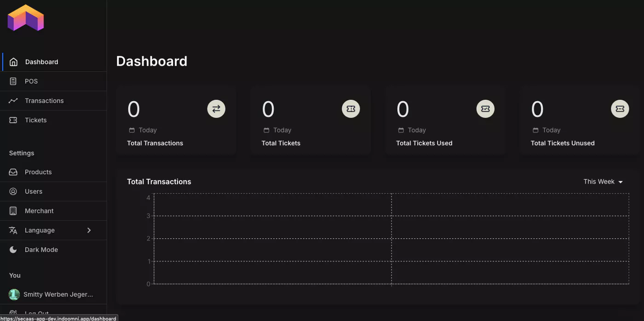Screen dimensions: 644x321
Task: Click the Tickets sidebar icon
Action: (x=13, y=120)
